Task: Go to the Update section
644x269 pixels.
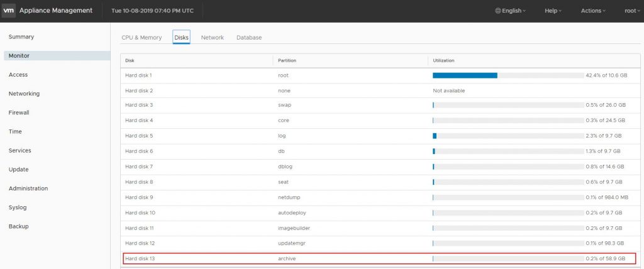Action: tap(18, 170)
